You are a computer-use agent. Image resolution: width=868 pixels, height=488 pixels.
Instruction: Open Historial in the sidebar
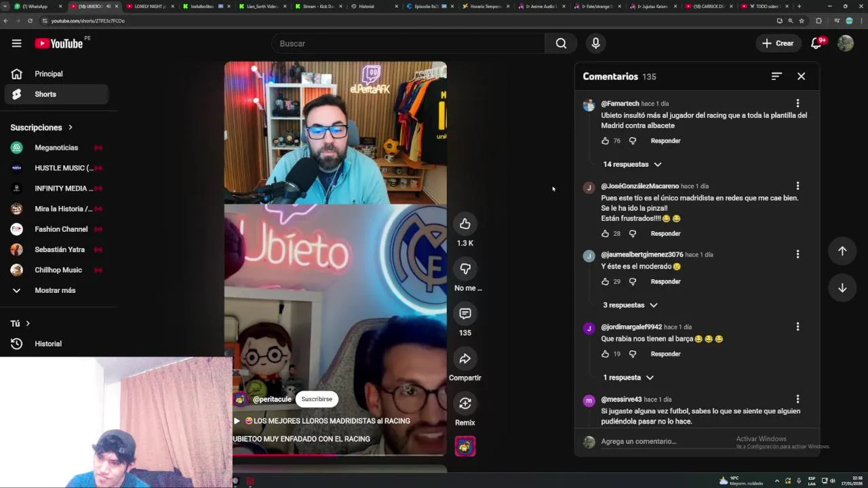tap(56, 344)
